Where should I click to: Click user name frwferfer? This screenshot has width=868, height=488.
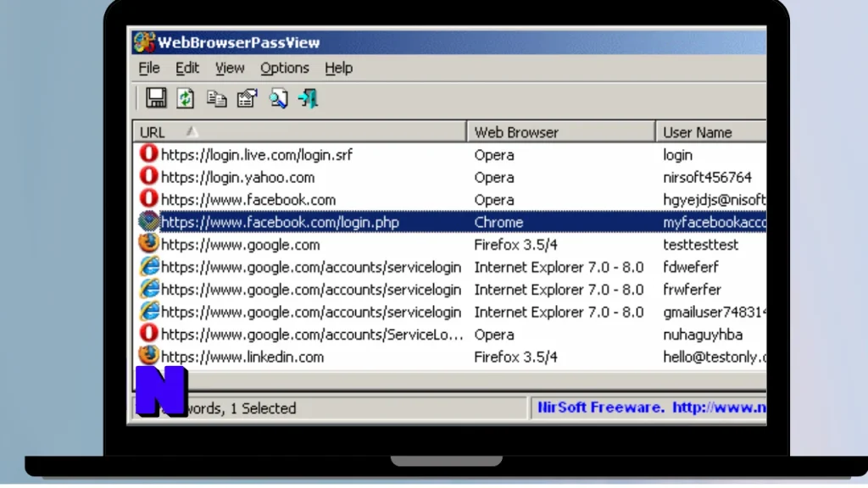[x=692, y=290]
